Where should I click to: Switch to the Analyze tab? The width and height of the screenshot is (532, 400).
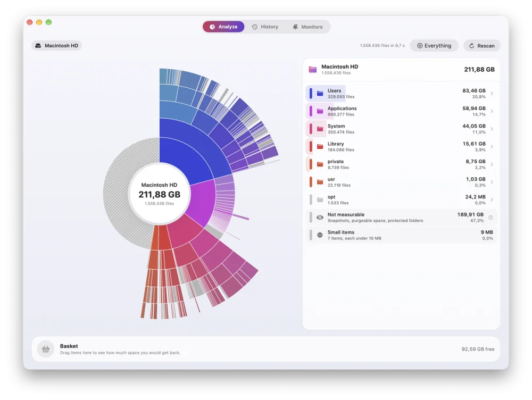[x=223, y=27]
